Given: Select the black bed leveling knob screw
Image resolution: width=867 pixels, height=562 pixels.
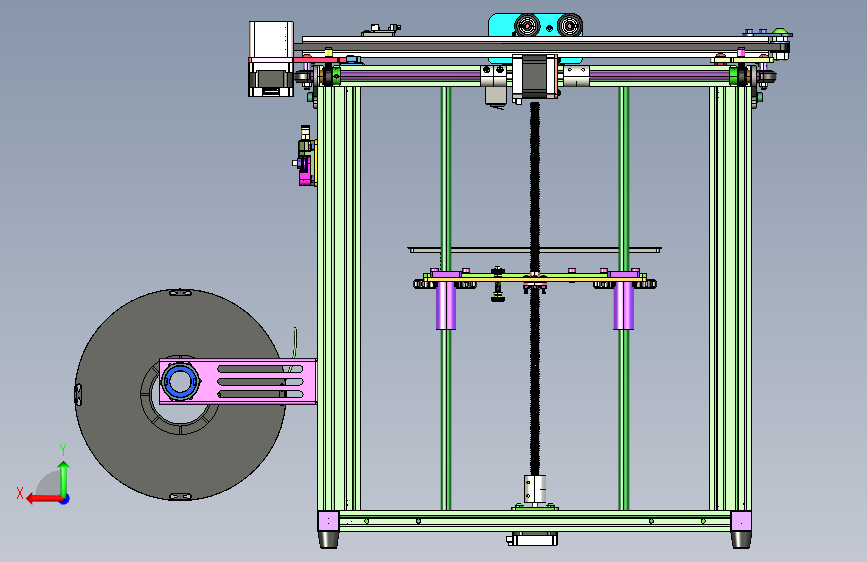Looking at the screenshot, I should tap(498, 285).
